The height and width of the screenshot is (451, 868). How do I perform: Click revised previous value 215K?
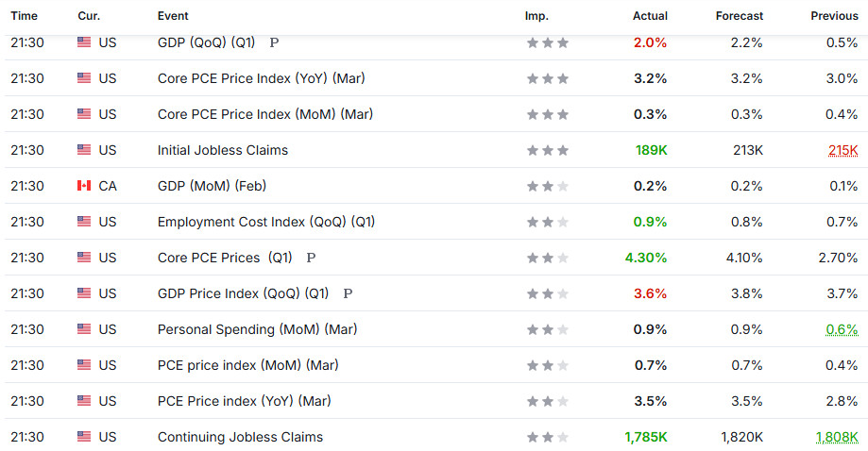pos(843,150)
